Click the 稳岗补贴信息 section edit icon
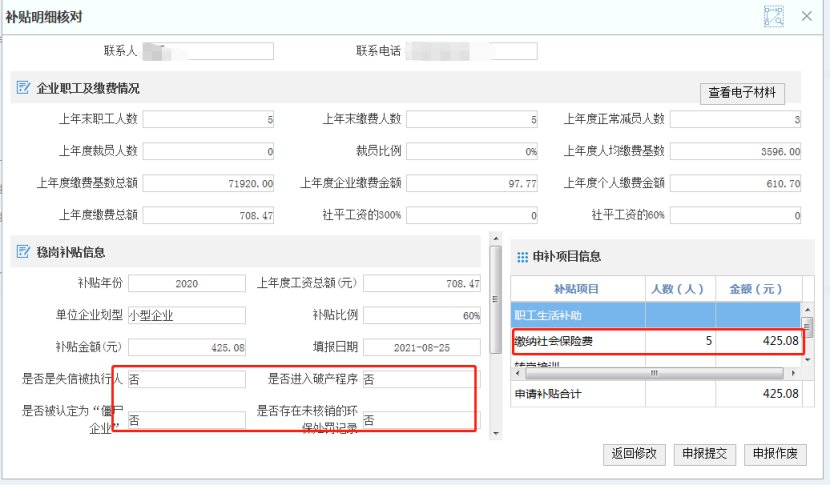Viewport: 830px width, 486px height. 23,252
